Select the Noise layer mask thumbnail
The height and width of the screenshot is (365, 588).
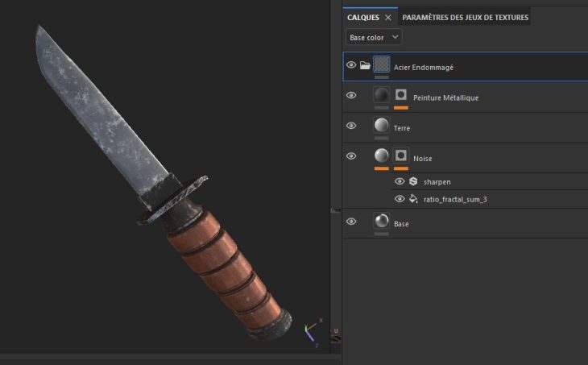(x=401, y=156)
